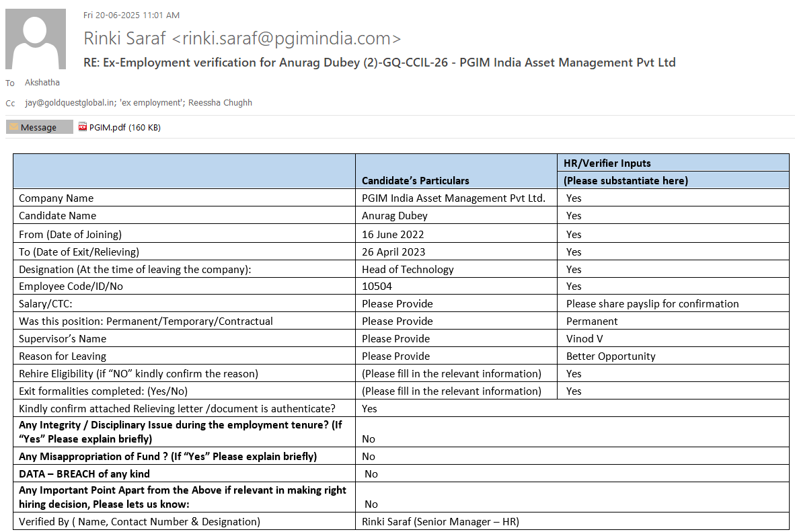This screenshot has width=795, height=532.
Task: Click the PDF icon of PGIM.pdf attachment
Action: click(x=83, y=127)
